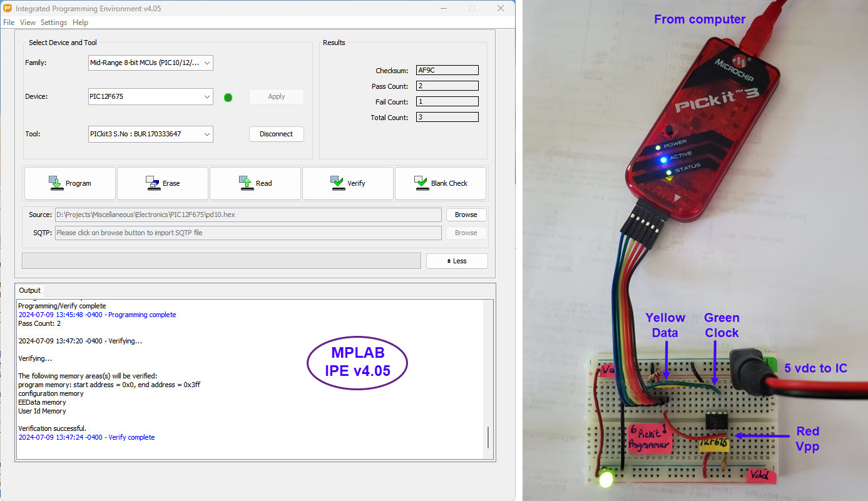The image size is (868, 501).
Task: Open the Settings menu
Action: pos(53,22)
